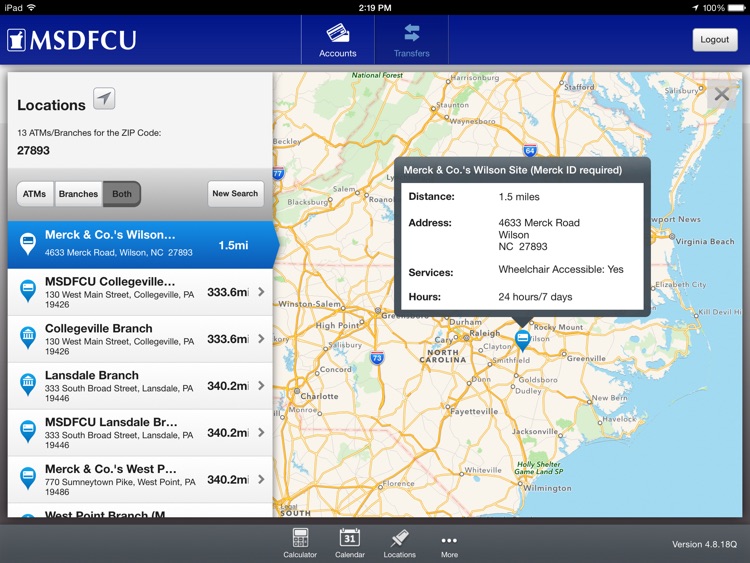Tap Charlotte city label on map
750x563 pixels.
tap(320, 397)
